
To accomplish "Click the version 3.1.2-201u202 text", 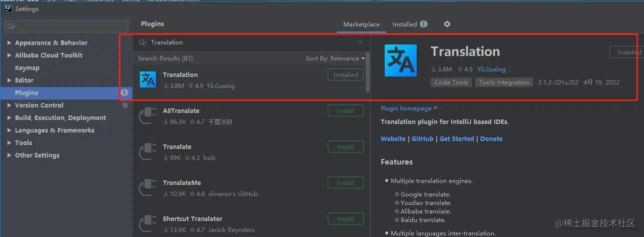I will pyautogui.click(x=558, y=82).
